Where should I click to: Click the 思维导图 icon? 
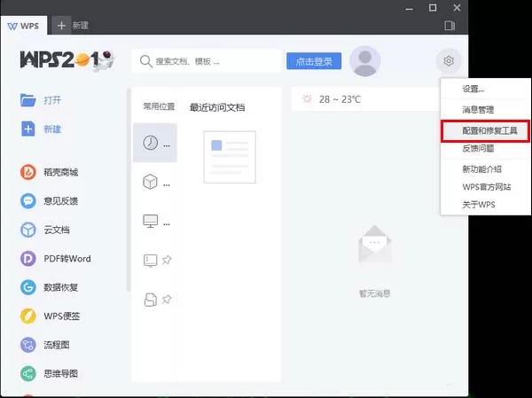[27, 374]
